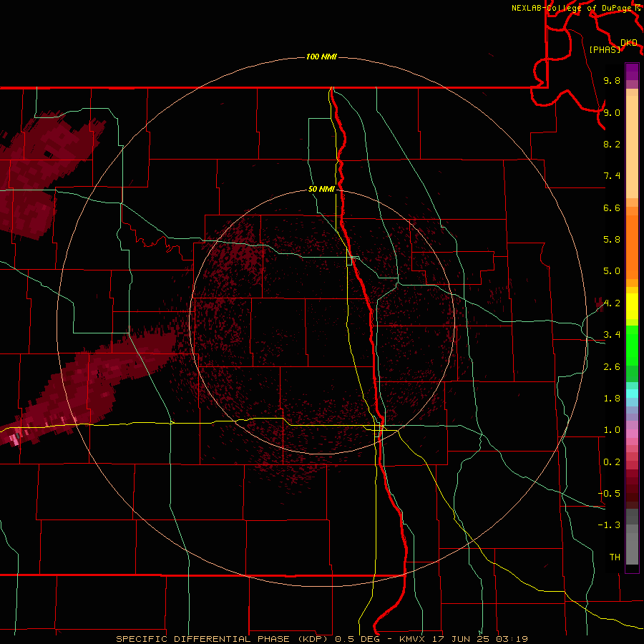Click the 4.2 value on the scale
The height and width of the screenshot is (644, 644).
point(612,303)
